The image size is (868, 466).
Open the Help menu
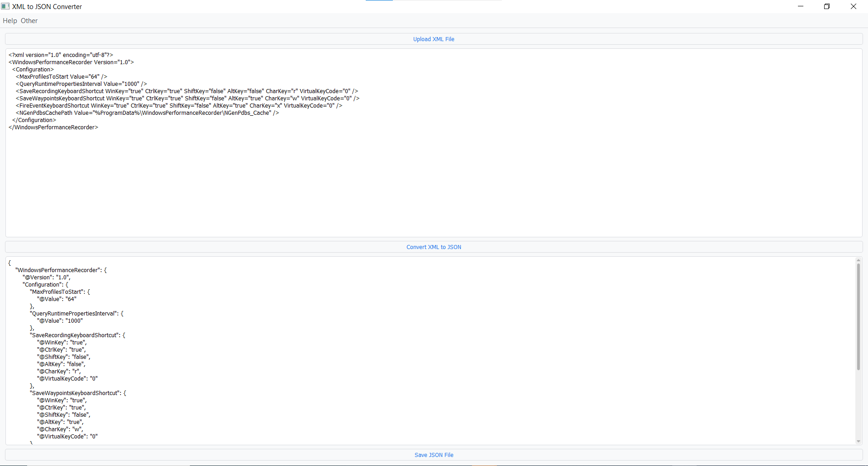pos(10,21)
